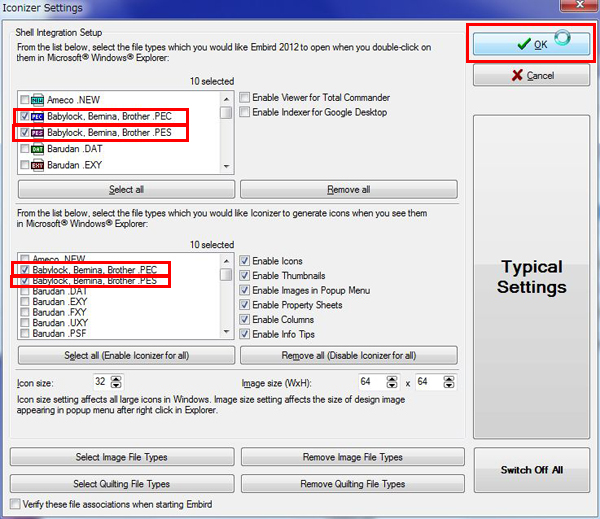600x519 pixels.
Task: Check Ameco .NEW in the upper list
Action: tap(24, 100)
